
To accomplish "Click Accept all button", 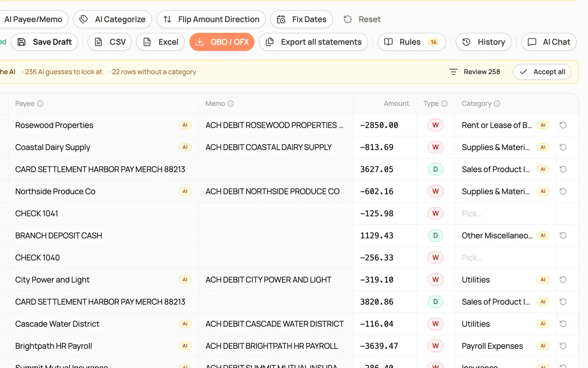I will coord(542,72).
